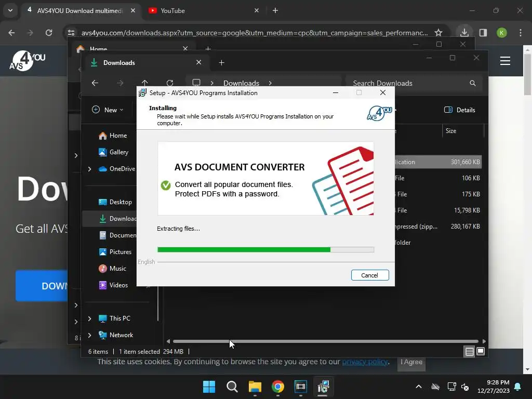This screenshot has width=532, height=399.
Task: Click the Chrome back arrow
Action: (11, 33)
